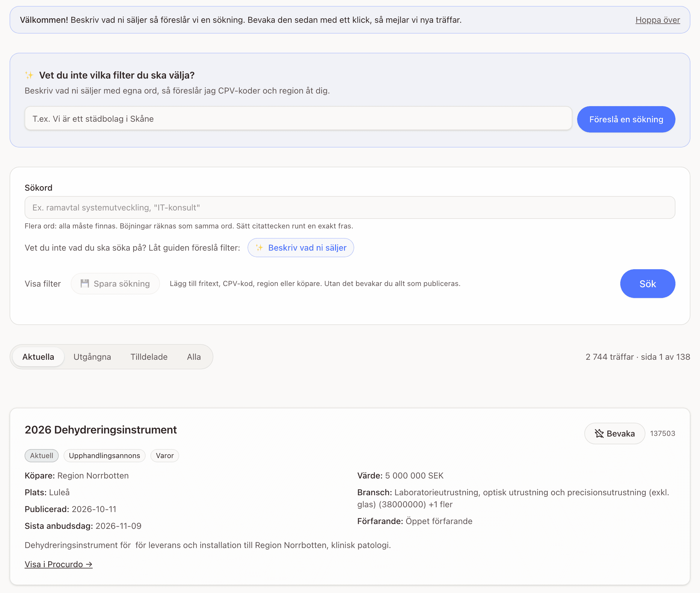
Task: Click the sparkle icon beside 'Vet du inte vilka filter'
Action: click(29, 75)
